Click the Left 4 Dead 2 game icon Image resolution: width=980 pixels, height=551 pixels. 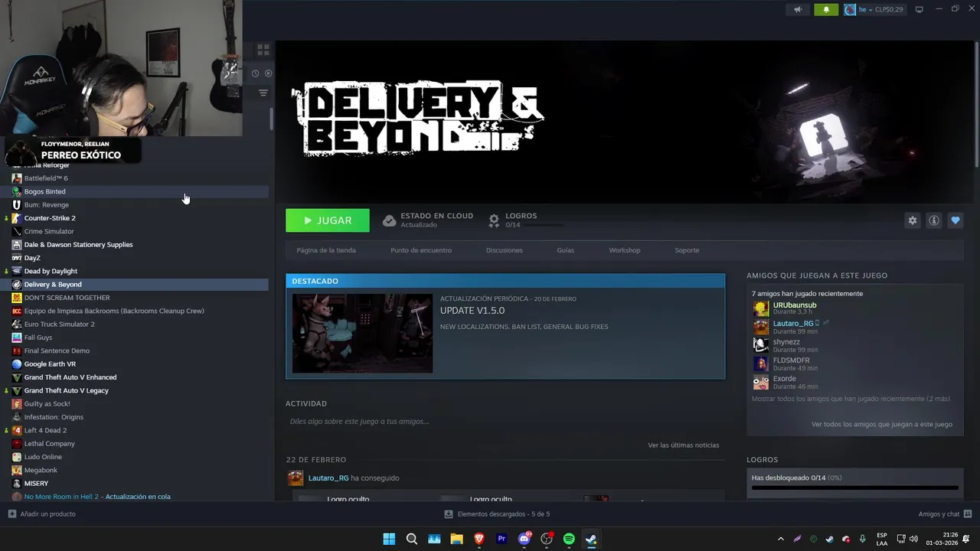tap(17, 430)
